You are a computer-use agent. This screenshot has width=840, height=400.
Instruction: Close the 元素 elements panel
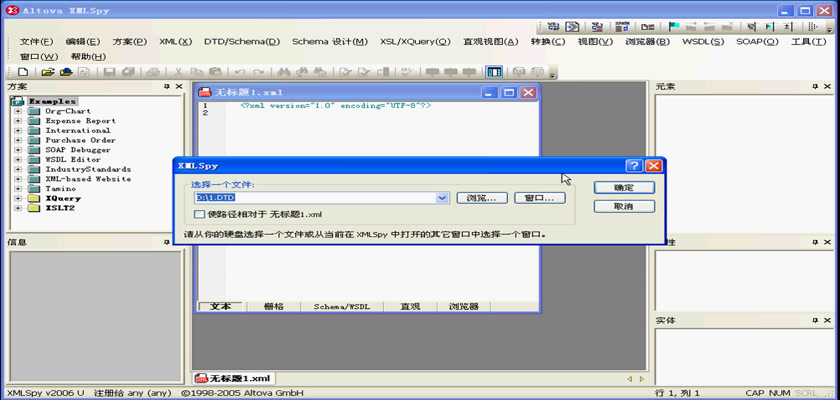pyautogui.click(x=828, y=86)
